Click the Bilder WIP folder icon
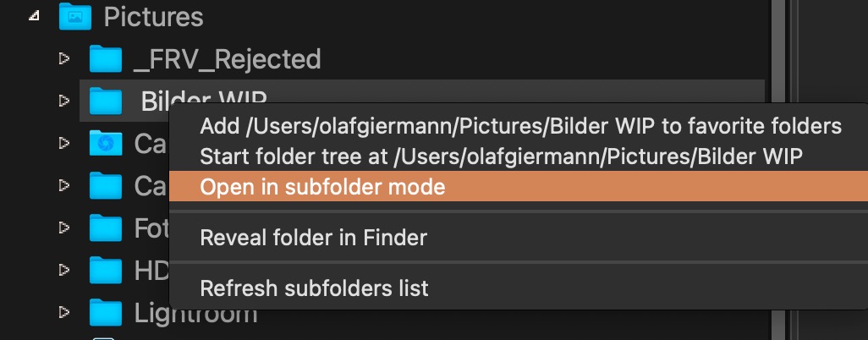868x340 pixels. click(106, 101)
